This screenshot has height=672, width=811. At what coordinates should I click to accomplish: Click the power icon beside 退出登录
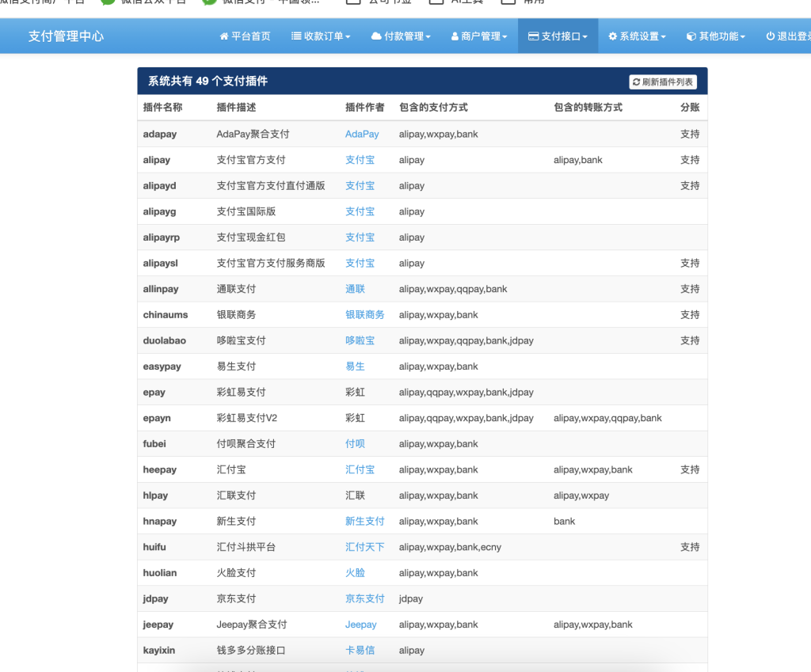[x=771, y=36]
